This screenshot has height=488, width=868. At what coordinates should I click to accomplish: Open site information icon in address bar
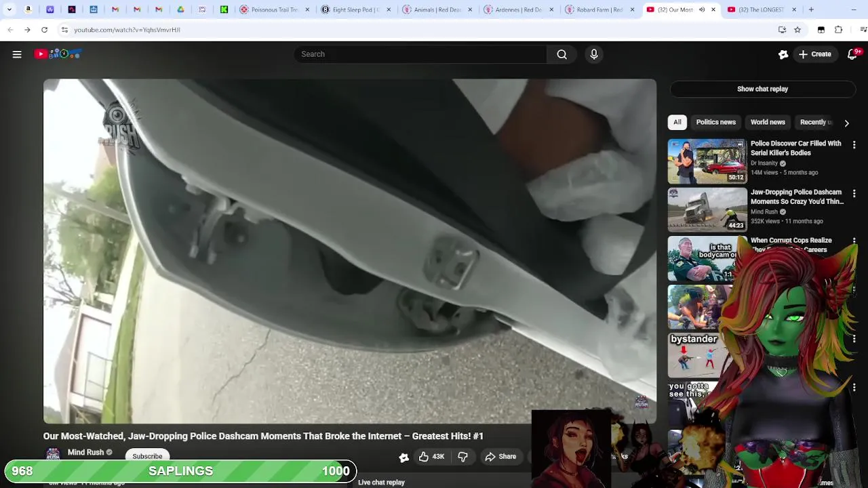click(x=64, y=30)
